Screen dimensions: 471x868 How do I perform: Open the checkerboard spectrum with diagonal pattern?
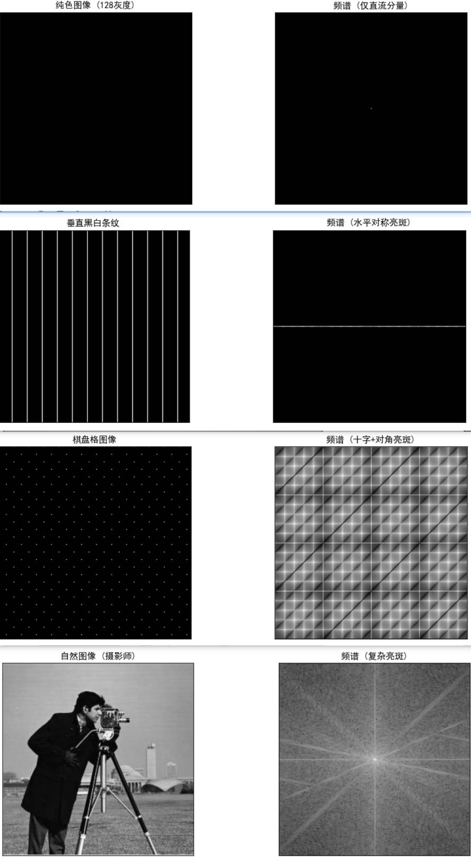(371, 542)
